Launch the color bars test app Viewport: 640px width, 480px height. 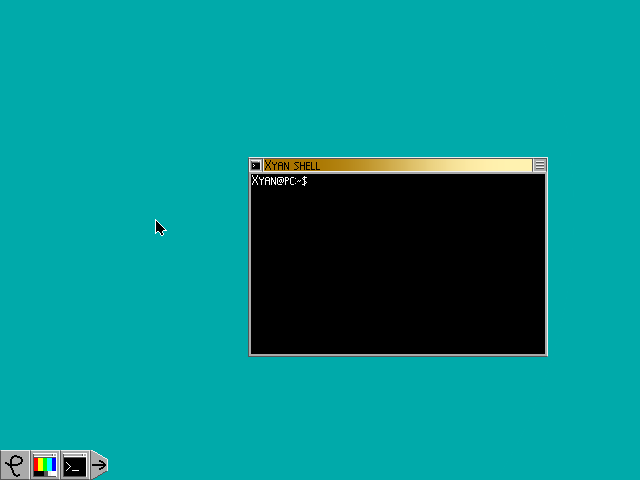[x=45, y=465]
